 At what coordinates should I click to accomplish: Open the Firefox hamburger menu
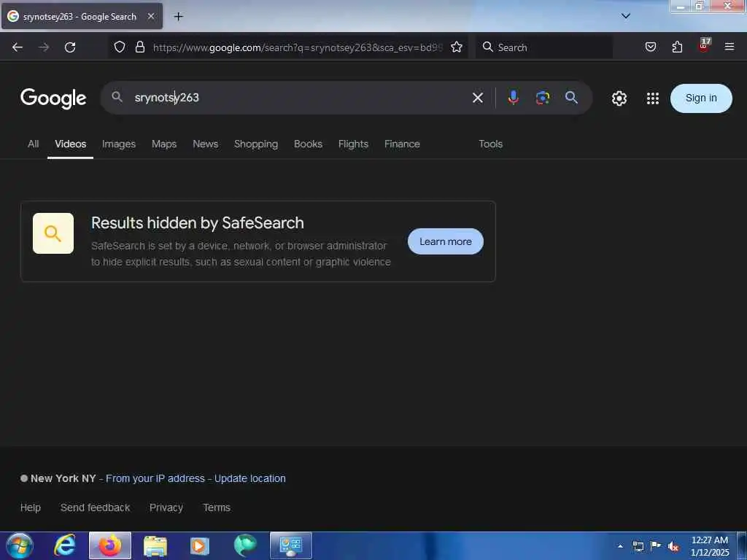[729, 47]
